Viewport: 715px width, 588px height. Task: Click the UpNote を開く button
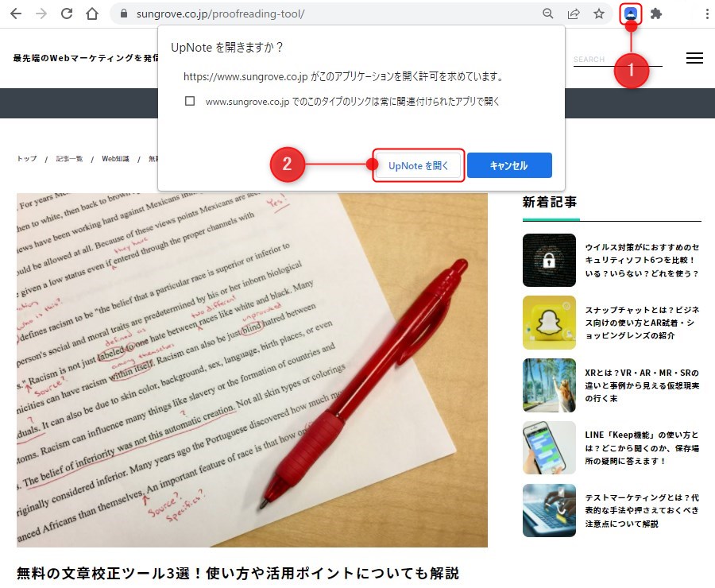(x=419, y=165)
